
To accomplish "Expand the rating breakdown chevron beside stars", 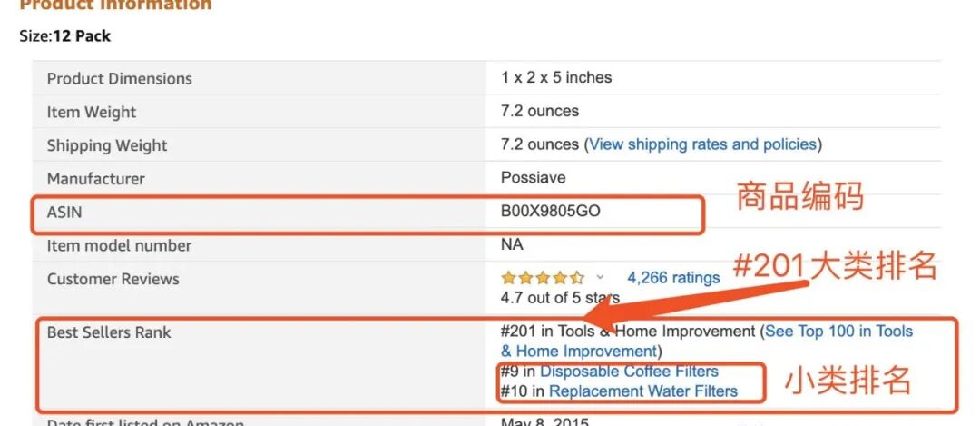I will (600, 277).
